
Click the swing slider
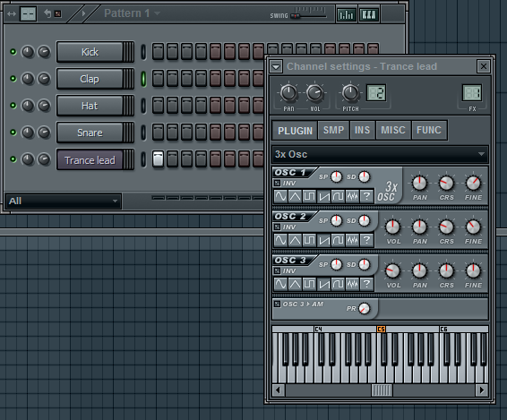tap(309, 15)
